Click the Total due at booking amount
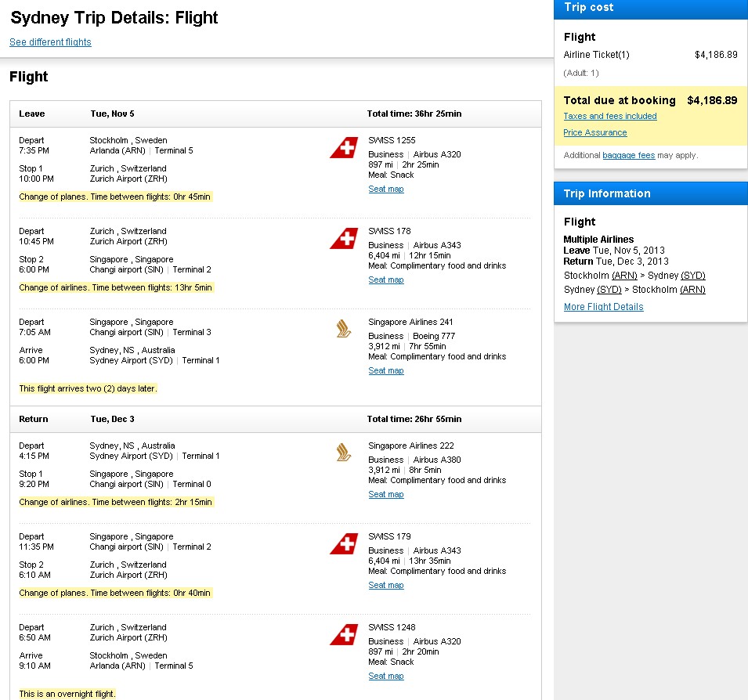Screen dimensions: 748x700 [x=711, y=100]
